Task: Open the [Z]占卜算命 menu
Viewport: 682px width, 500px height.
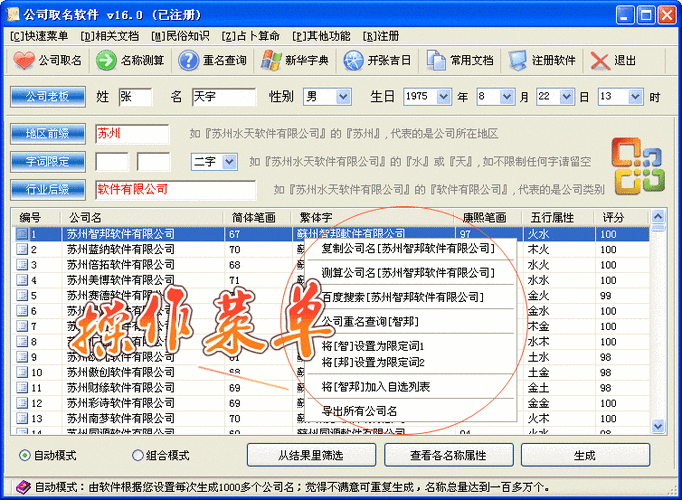Action: coord(251,36)
